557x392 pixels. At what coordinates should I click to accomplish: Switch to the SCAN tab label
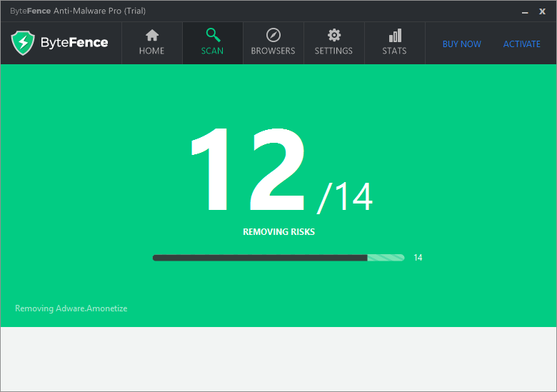[x=212, y=51]
